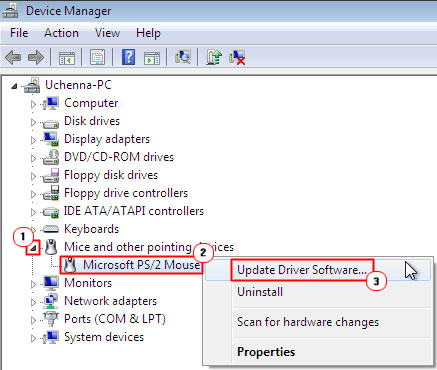
Task: Select the Display adapters label
Action: [x=107, y=139]
